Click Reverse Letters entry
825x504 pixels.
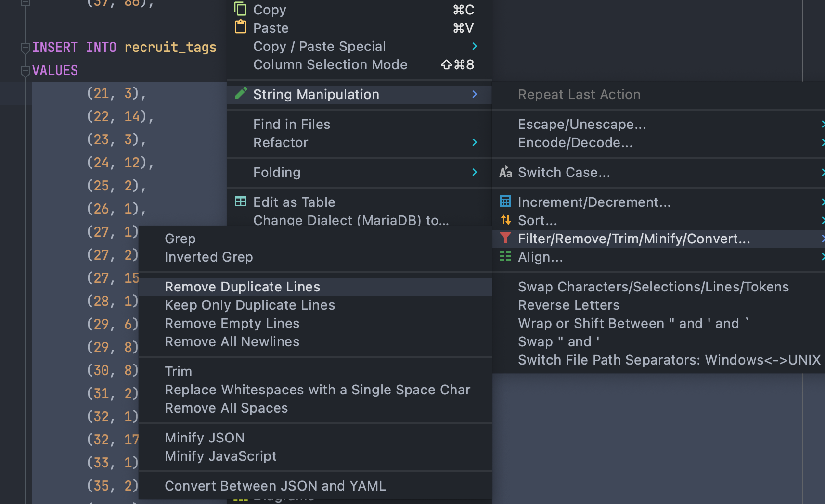(x=568, y=305)
